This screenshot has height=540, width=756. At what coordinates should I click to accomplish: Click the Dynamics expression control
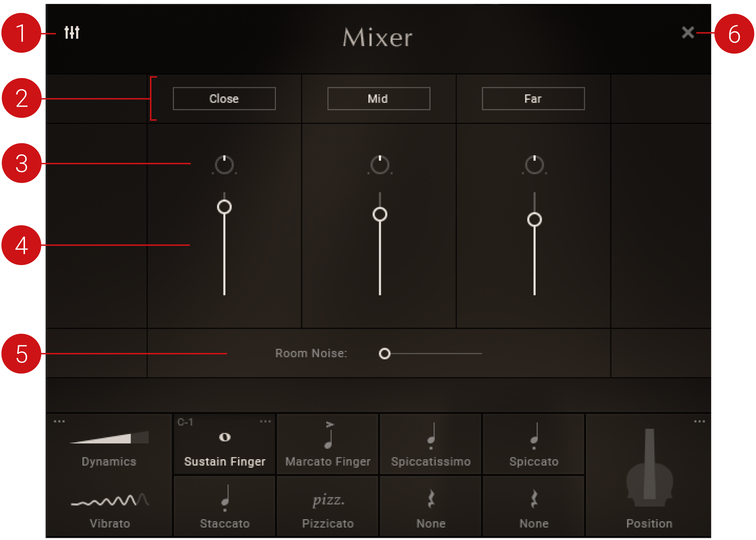(108, 437)
